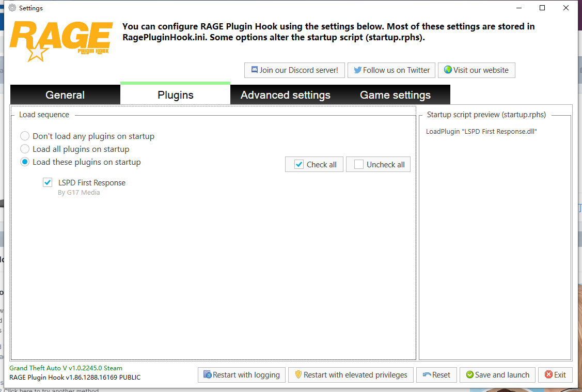The image size is (582, 392).
Task: Click Save and launch label
Action: pos(502,375)
